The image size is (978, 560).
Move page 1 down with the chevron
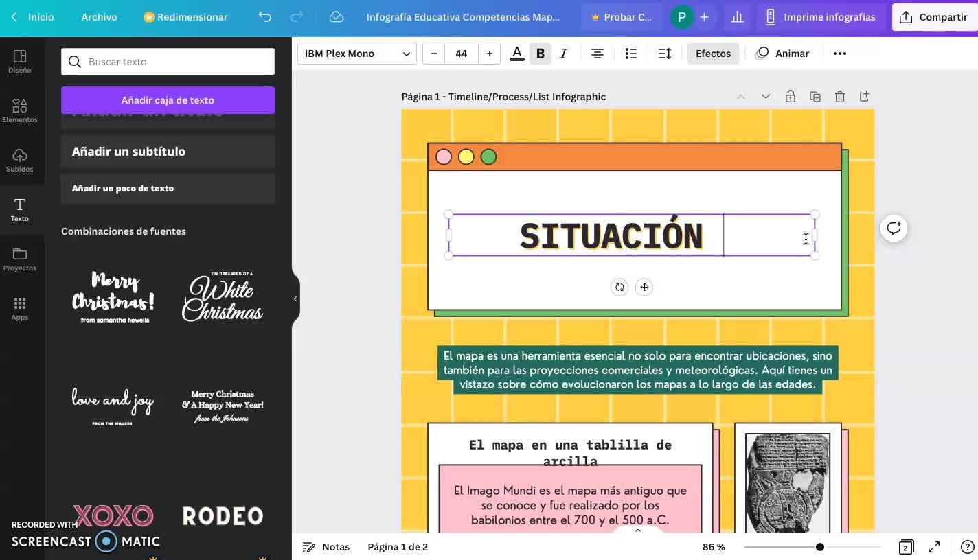pos(766,97)
